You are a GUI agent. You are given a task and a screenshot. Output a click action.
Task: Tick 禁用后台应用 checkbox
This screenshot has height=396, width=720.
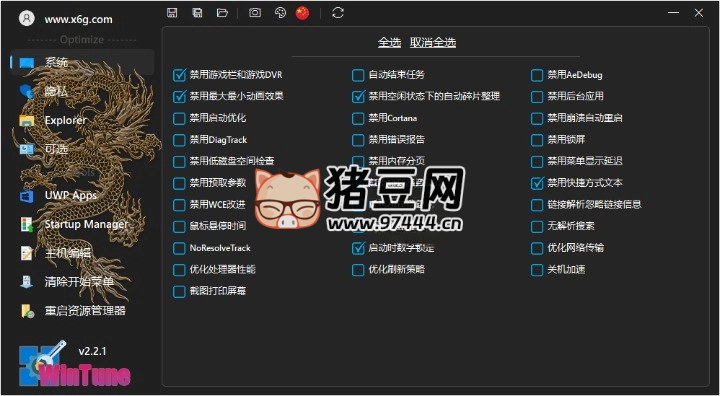point(537,96)
